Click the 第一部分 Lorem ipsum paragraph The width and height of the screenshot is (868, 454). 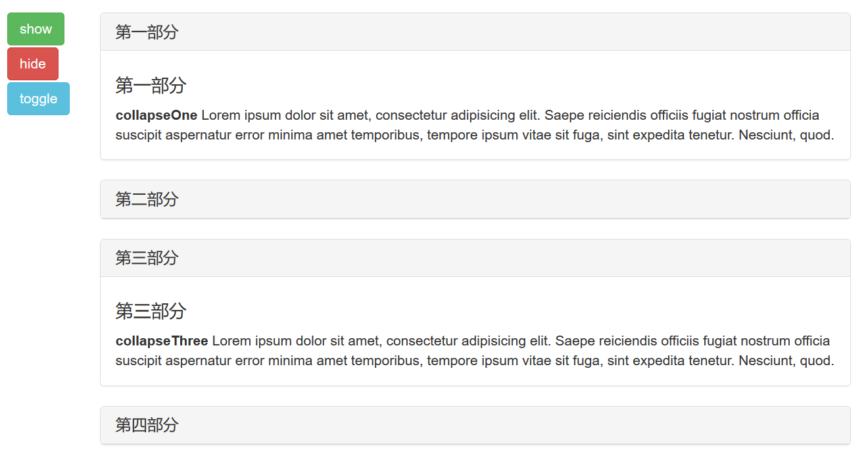pyautogui.click(x=460, y=125)
